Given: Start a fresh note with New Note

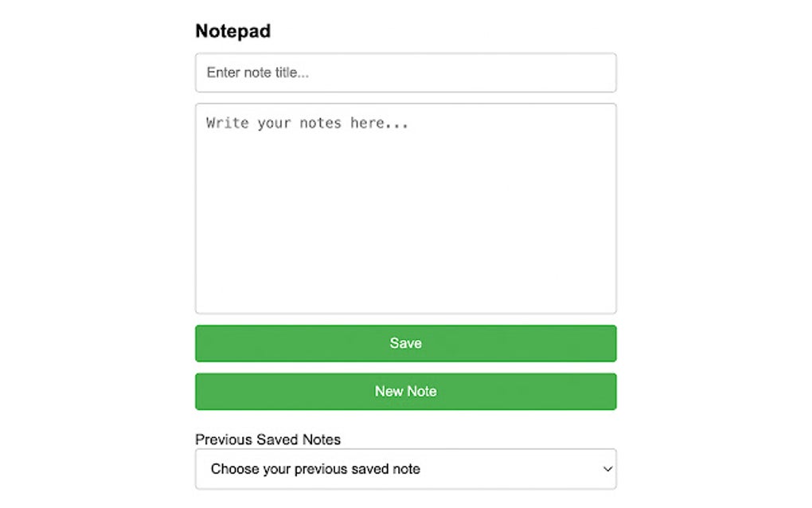Looking at the screenshot, I should click(x=406, y=391).
